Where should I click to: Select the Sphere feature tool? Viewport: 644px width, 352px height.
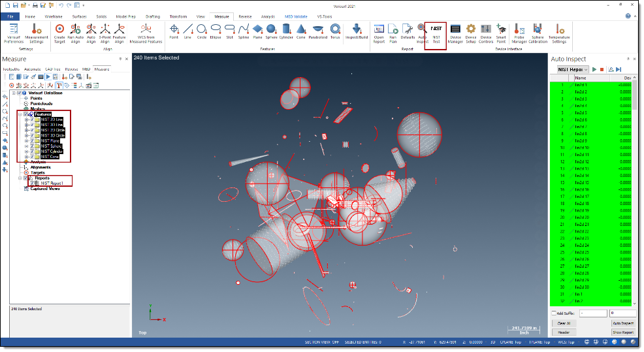point(271,31)
